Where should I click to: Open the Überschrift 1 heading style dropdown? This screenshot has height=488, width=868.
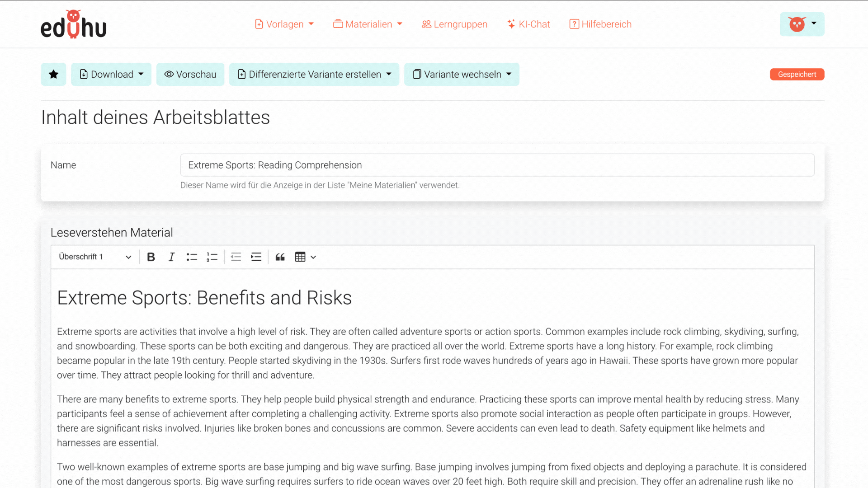click(95, 257)
